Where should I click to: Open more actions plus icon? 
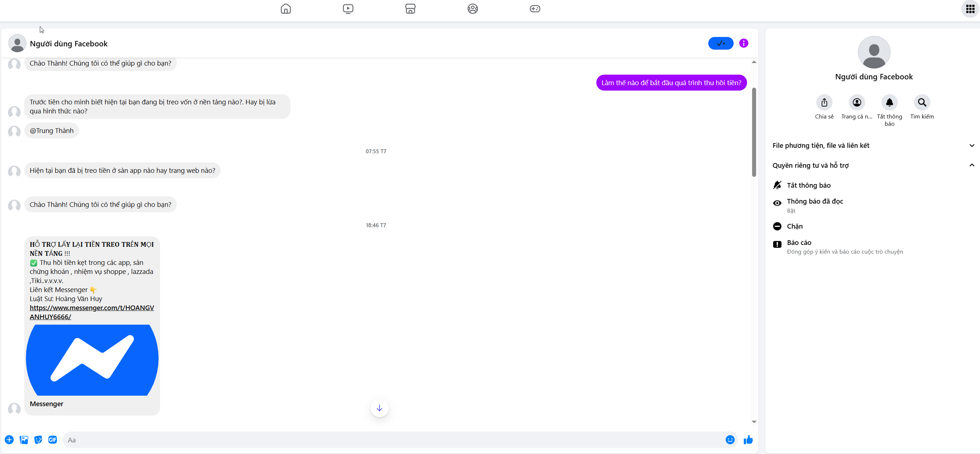tap(9, 440)
